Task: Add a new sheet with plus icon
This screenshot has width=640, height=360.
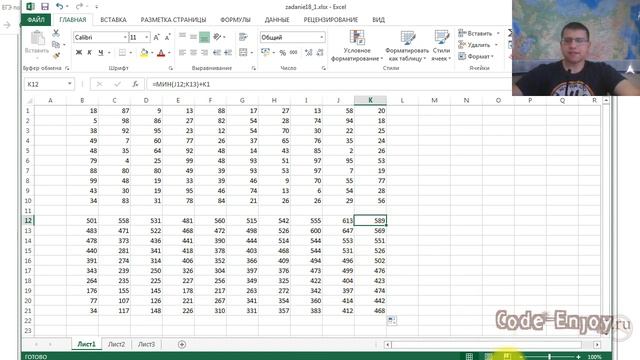Action: (182, 344)
